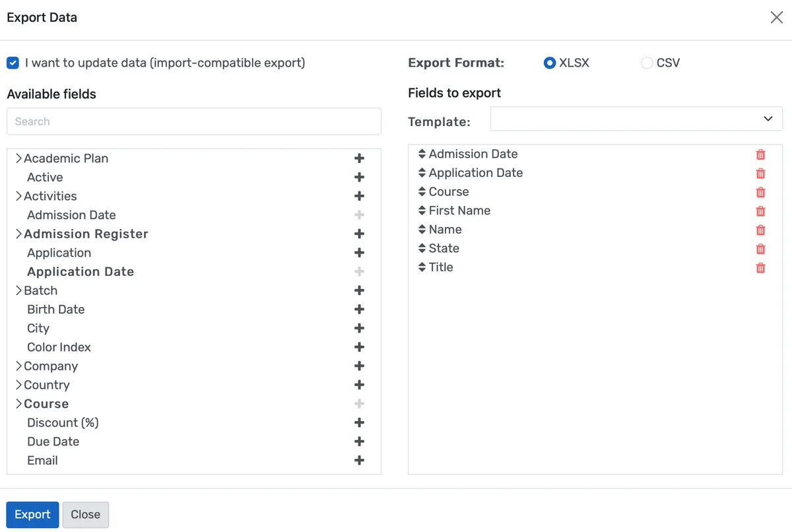Remove Title field via trash icon
The image size is (792, 532).
(x=760, y=267)
